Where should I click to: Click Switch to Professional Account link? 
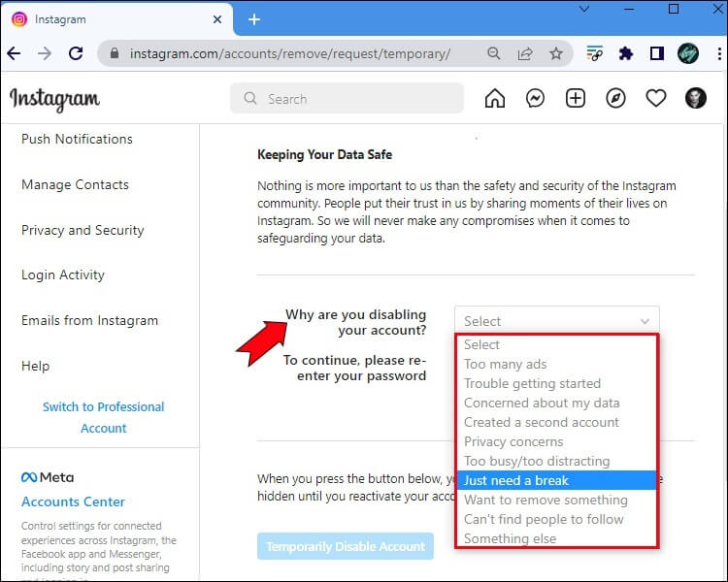click(x=103, y=417)
